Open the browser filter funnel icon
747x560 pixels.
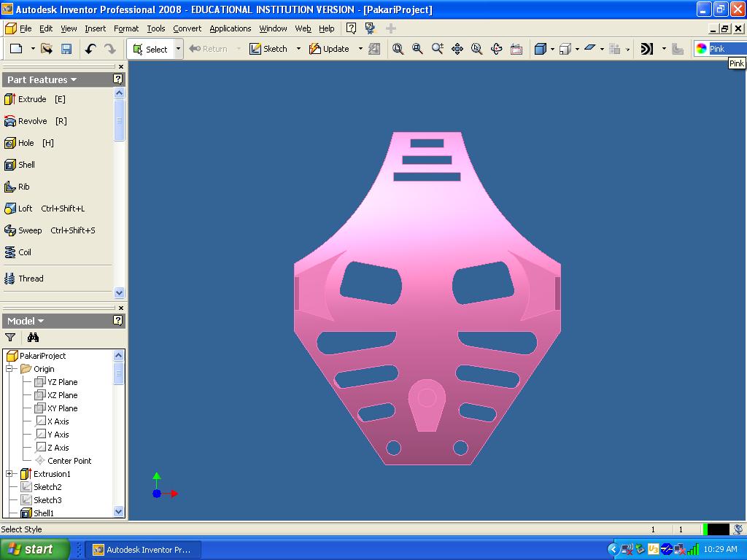click(10, 338)
